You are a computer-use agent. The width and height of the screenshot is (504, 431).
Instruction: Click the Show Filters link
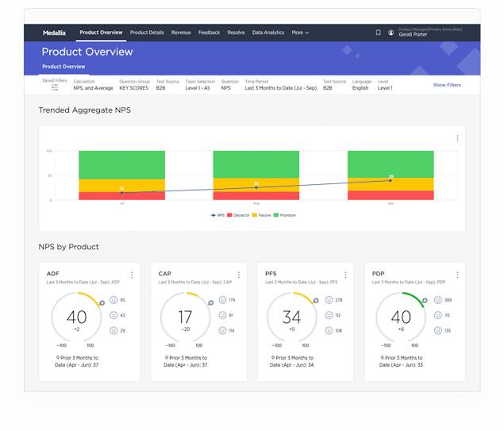[447, 85]
